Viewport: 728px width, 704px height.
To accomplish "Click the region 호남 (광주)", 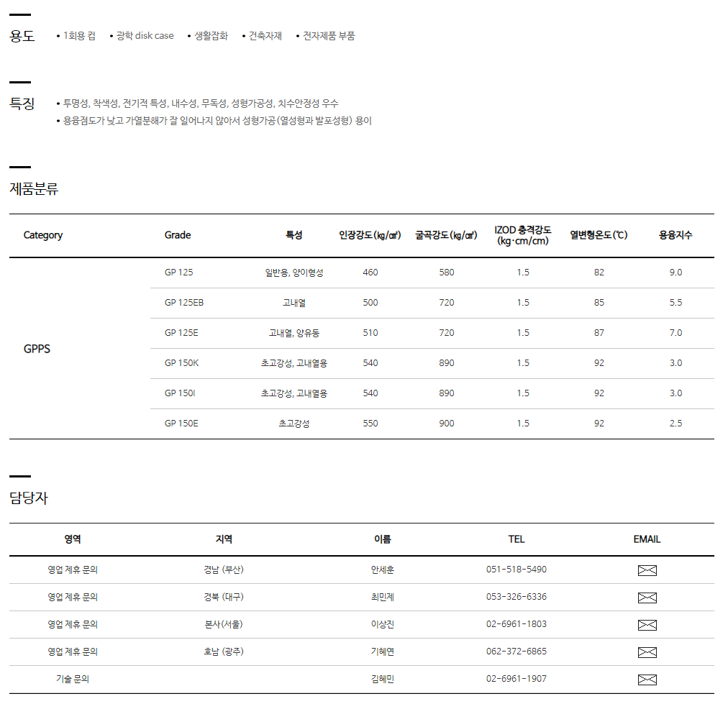I will 223,652.
